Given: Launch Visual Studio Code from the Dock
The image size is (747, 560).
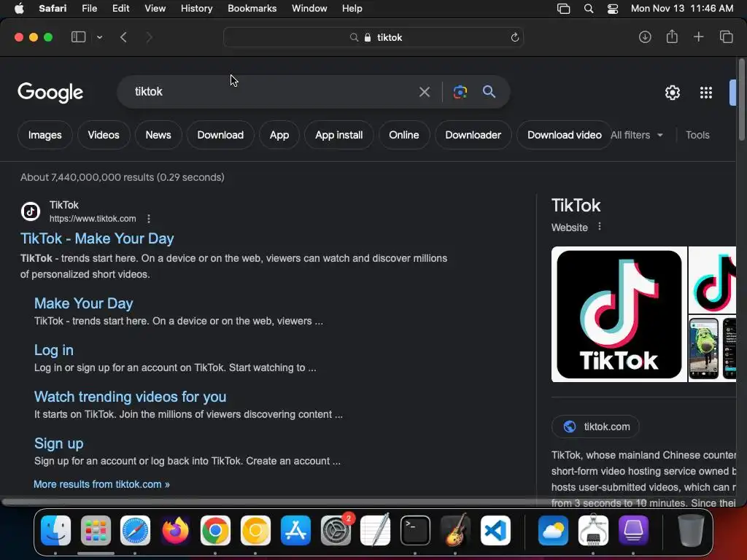Looking at the screenshot, I should (x=495, y=530).
